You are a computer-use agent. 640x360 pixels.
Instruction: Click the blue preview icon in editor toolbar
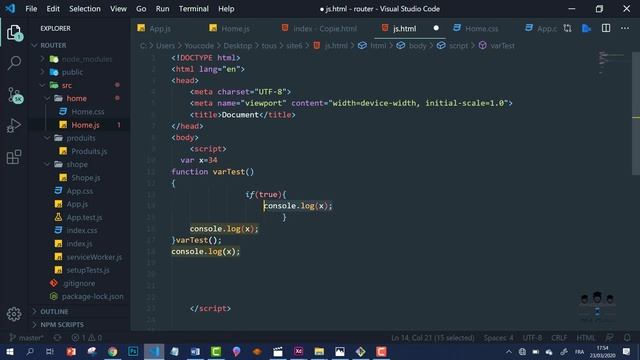pyautogui.click(x=587, y=28)
